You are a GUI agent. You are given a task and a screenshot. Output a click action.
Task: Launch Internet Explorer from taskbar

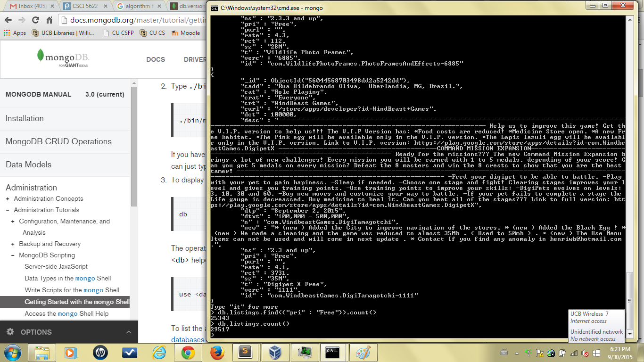click(159, 353)
